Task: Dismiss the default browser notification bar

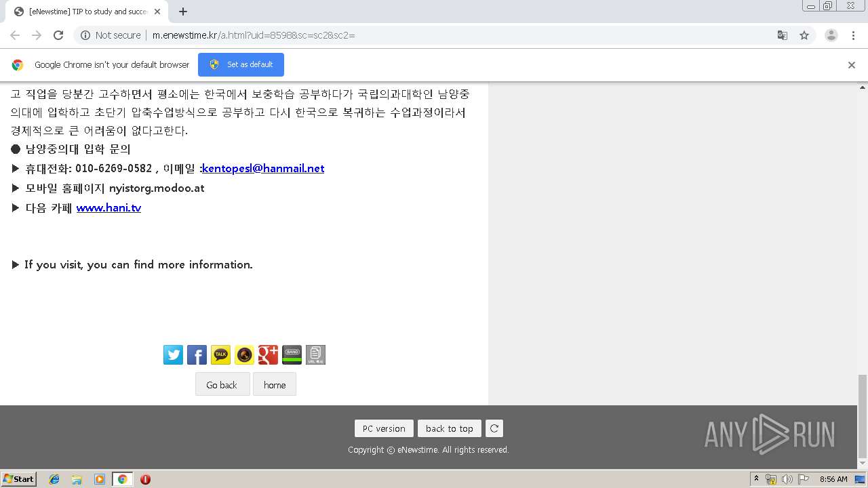Action: [852, 65]
